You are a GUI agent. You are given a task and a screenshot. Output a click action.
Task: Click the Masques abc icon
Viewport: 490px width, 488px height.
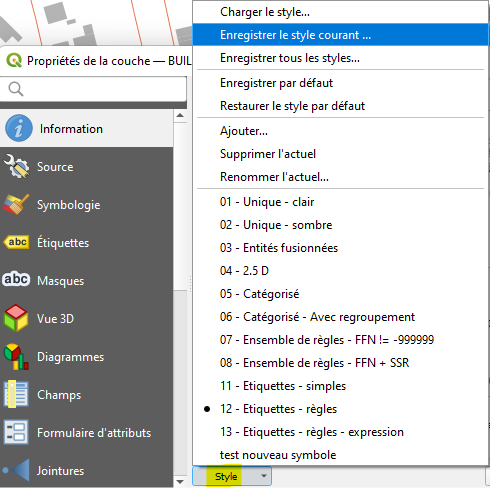[x=16, y=279]
